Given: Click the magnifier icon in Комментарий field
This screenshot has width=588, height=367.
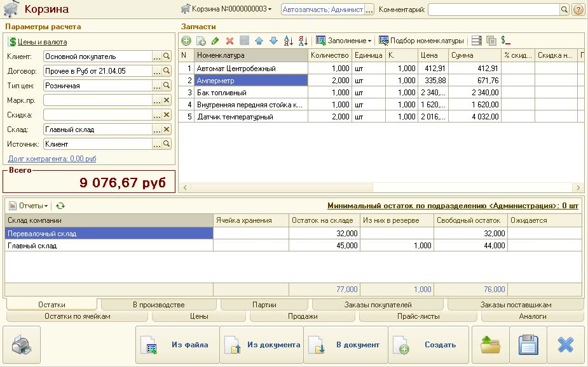Looking at the screenshot, I should (564, 10).
